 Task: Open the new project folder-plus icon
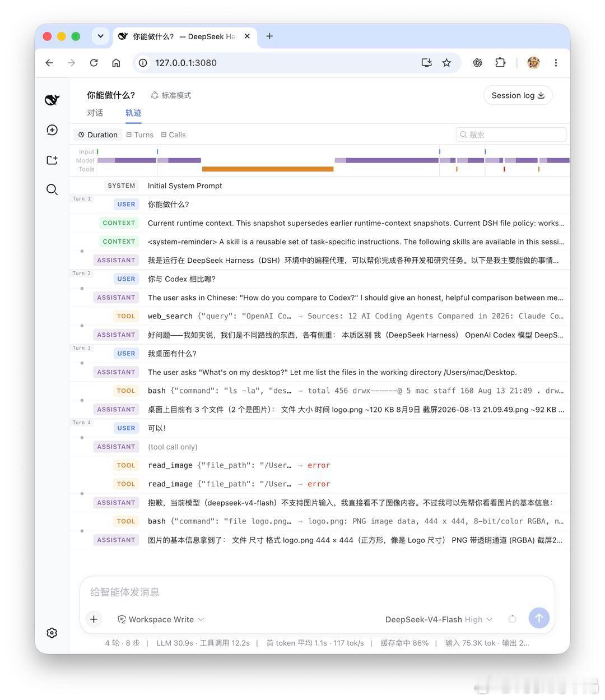[52, 160]
